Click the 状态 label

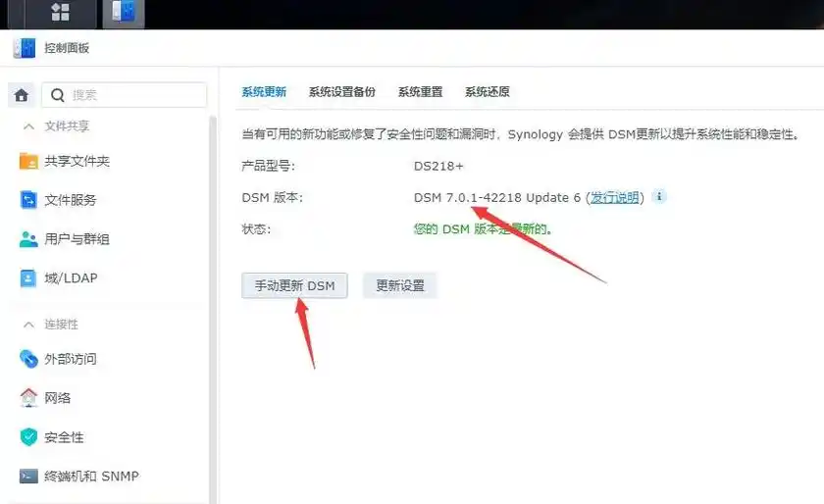click(x=256, y=229)
